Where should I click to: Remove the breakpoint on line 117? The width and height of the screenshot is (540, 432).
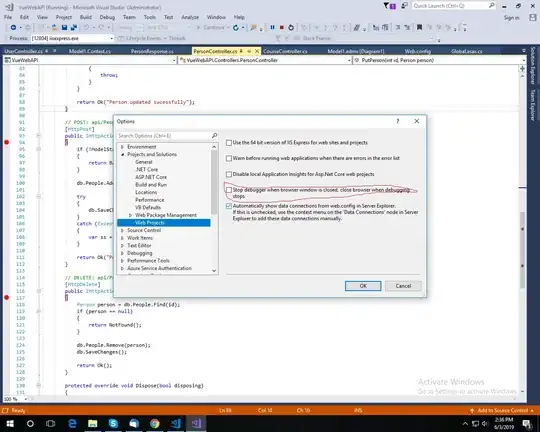[7, 297]
